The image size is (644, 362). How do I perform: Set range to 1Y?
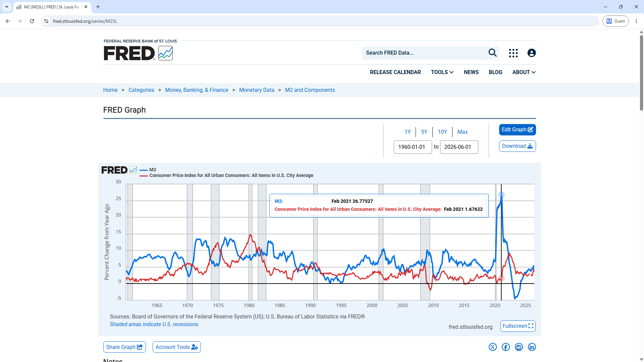(x=408, y=132)
